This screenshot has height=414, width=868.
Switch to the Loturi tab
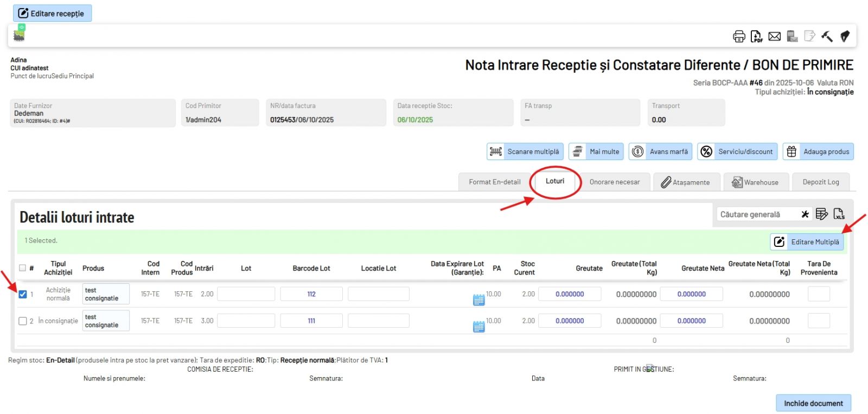554,181
